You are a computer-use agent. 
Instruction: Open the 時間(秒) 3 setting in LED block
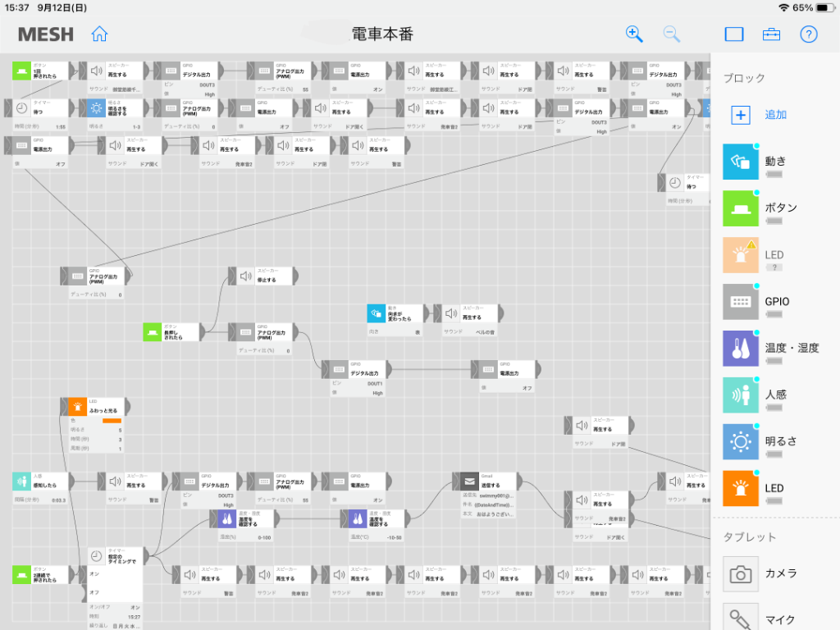point(96,440)
